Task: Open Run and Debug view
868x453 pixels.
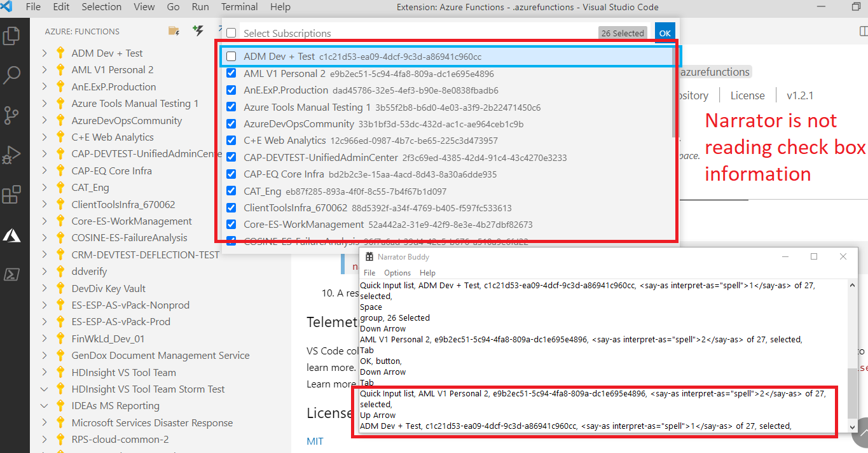Action: pyautogui.click(x=11, y=155)
